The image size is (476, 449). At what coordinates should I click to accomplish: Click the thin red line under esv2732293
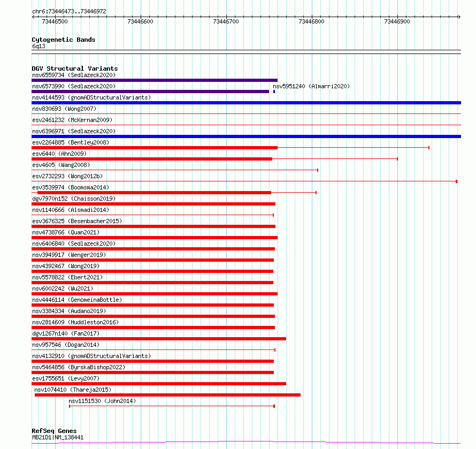pyautogui.click(x=244, y=181)
